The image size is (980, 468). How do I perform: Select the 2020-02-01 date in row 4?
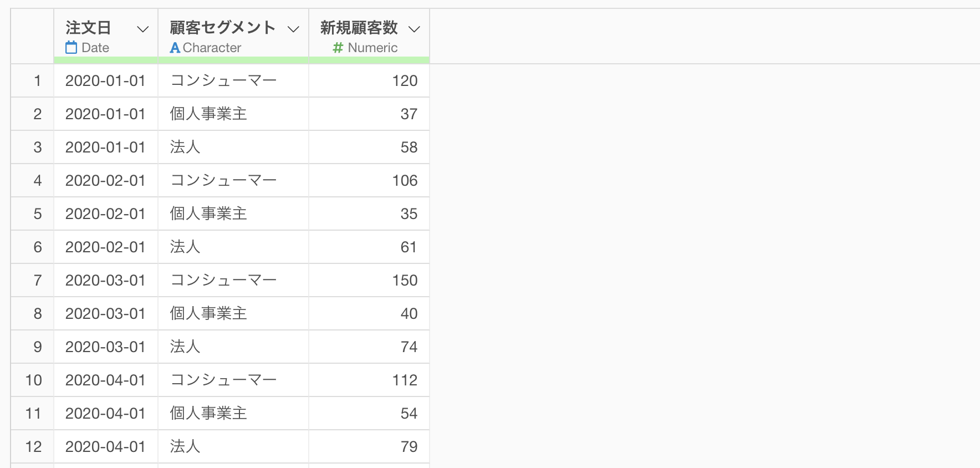[x=105, y=181]
